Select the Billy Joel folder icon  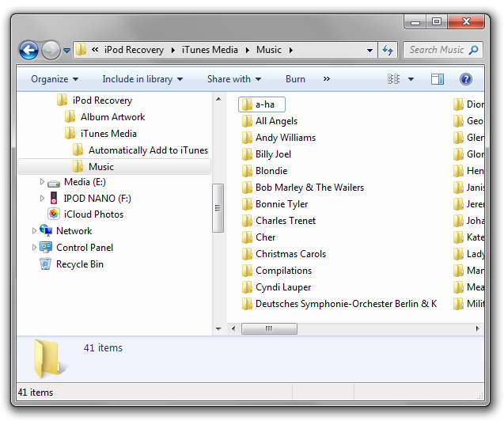point(247,154)
